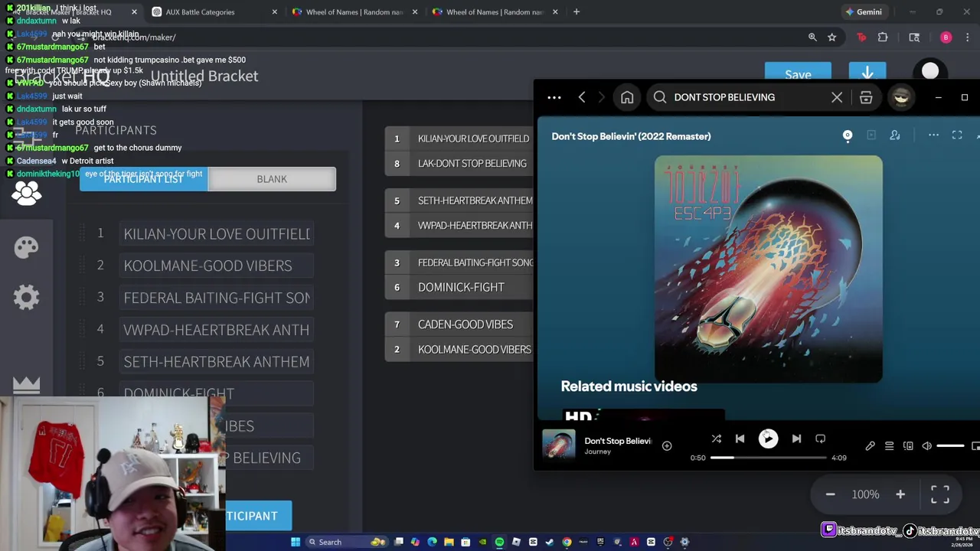Adjust the Spotify volume slider

[950, 445]
